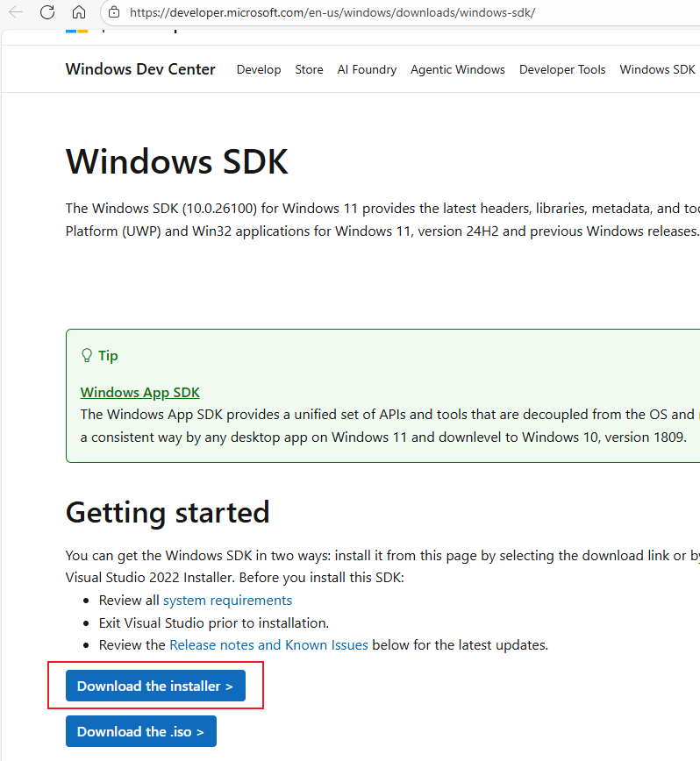This screenshot has height=761, width=700.
Task: View site info lock icon
Action: pyautogui.click(x=114, y=12)
